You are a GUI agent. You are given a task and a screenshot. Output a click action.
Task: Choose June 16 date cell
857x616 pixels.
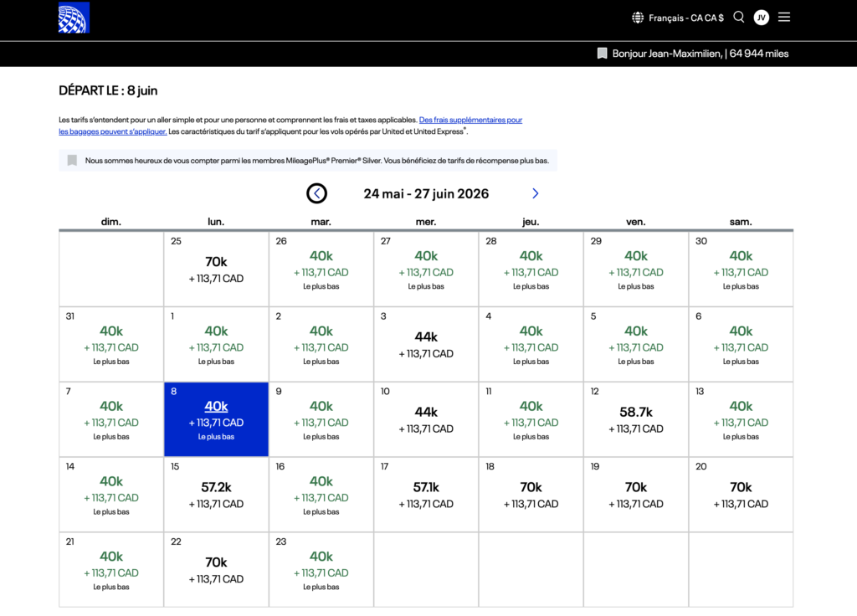coord(321,495)
